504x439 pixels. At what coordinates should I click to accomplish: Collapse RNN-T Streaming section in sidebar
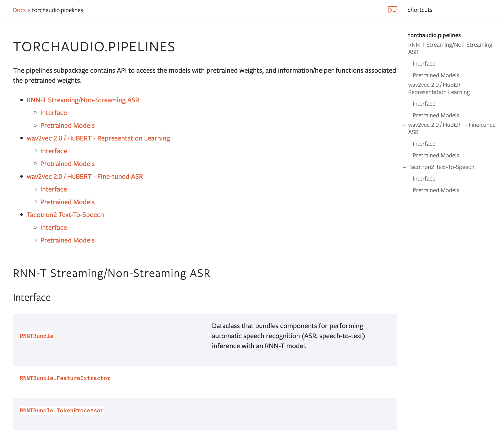404,45
